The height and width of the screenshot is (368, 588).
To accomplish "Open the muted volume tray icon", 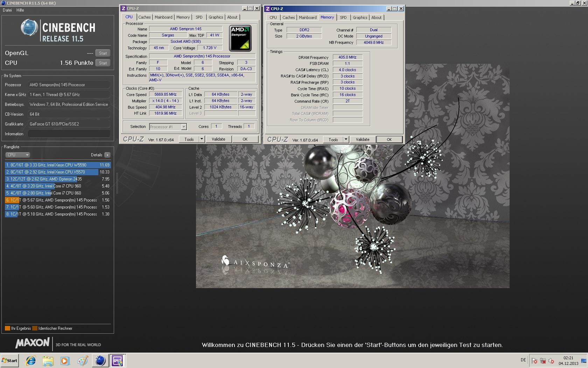I will (551, 361).
